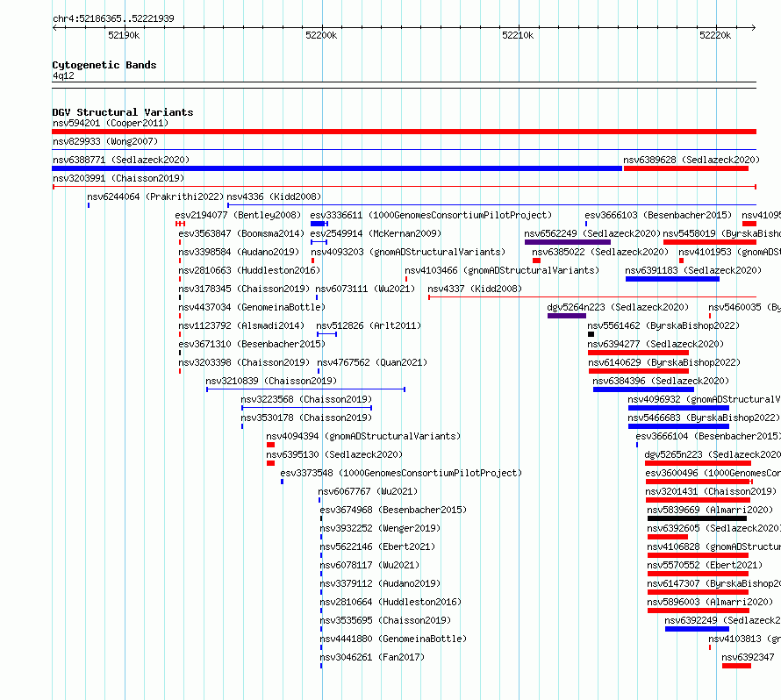Image resolution: width=781 pixels, height=700 pixels.
Task: Select the nsv4336 (Kidd2008) label
Action: [274, 196]
